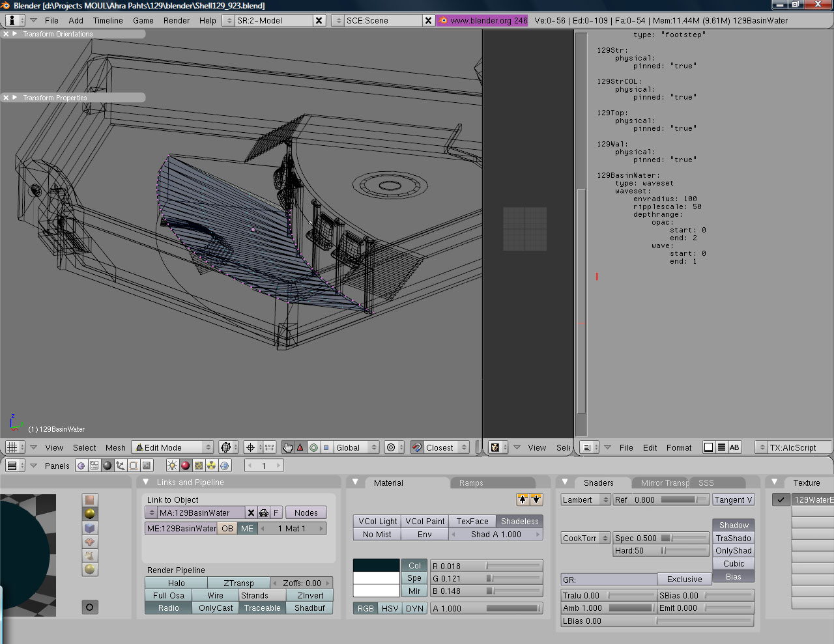
Task: Open Edit Mode selector dropdown
Action: pyautogui.click(x=173, y=447)
